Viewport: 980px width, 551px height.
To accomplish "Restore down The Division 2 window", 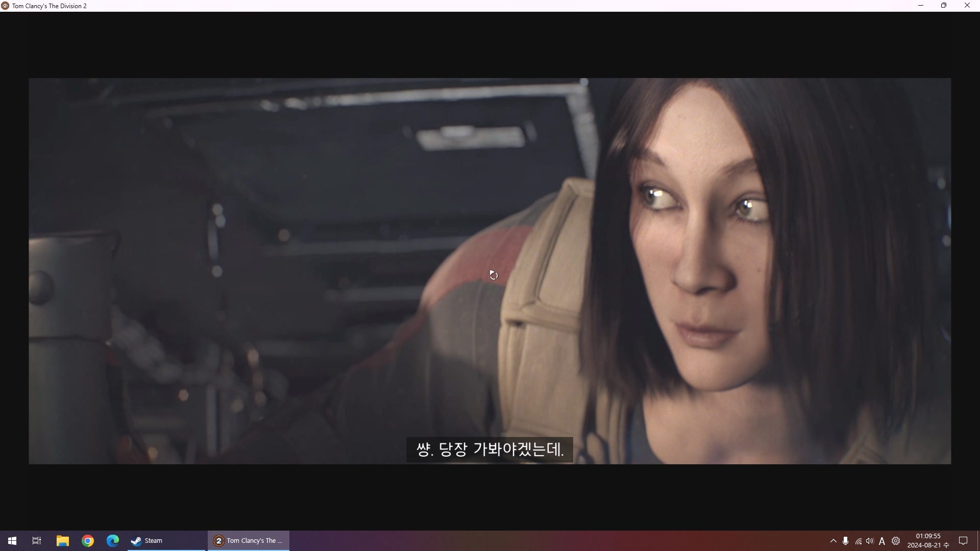I will (944, 6).
